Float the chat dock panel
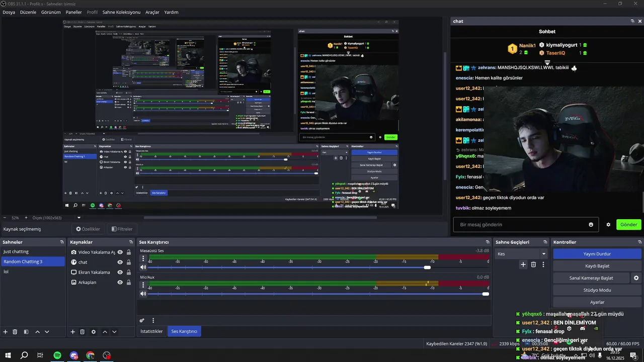 coord(632,21)
